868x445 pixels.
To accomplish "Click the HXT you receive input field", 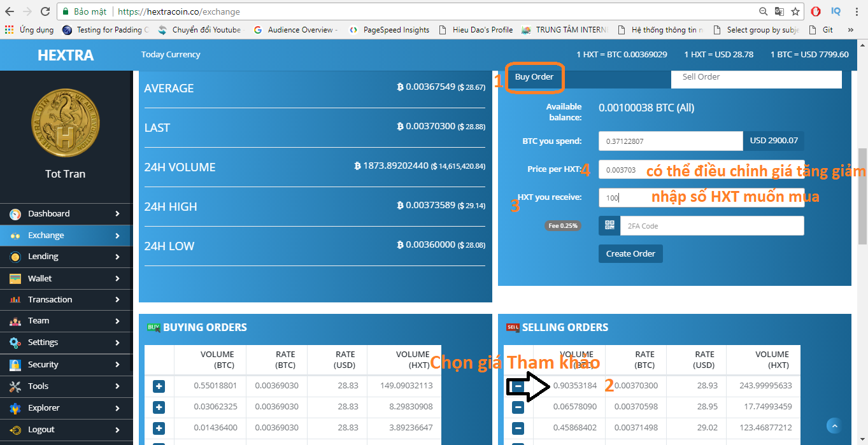I will click(x=701, y=197).
